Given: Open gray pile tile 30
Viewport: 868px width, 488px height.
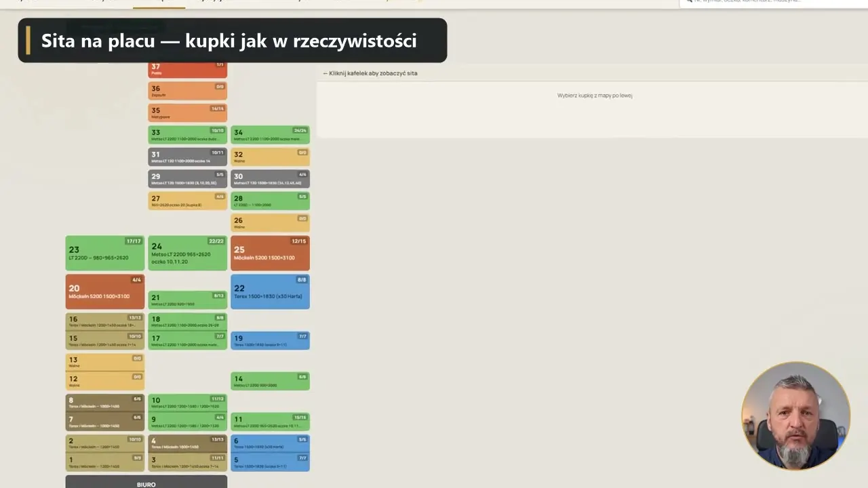Looking at the screenshot, I should tap(270, 179).
